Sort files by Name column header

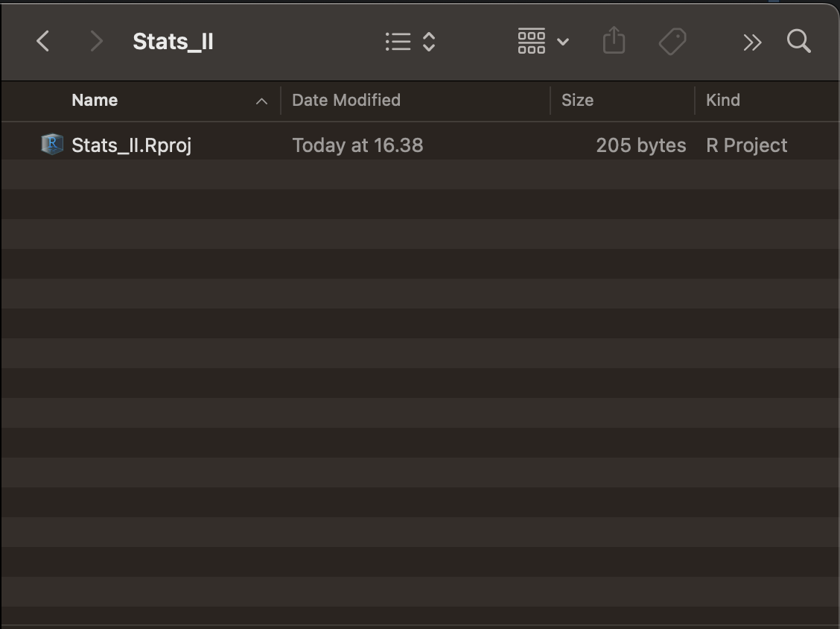(x=95, y=101)
